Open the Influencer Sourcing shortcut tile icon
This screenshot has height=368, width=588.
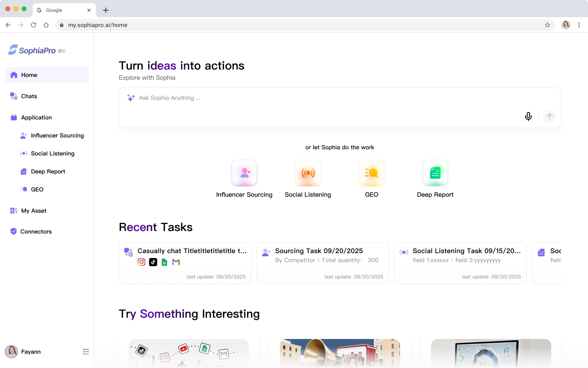pyautogui.click(x=244, y=173)
